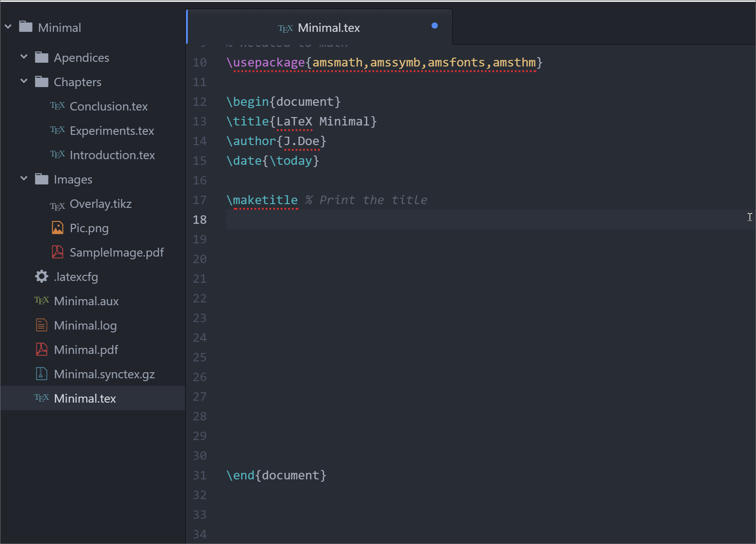The height and width of the screenshot is (544, 756).
Task: Click the \usepackage command on line 10
Action: [266, 62]
